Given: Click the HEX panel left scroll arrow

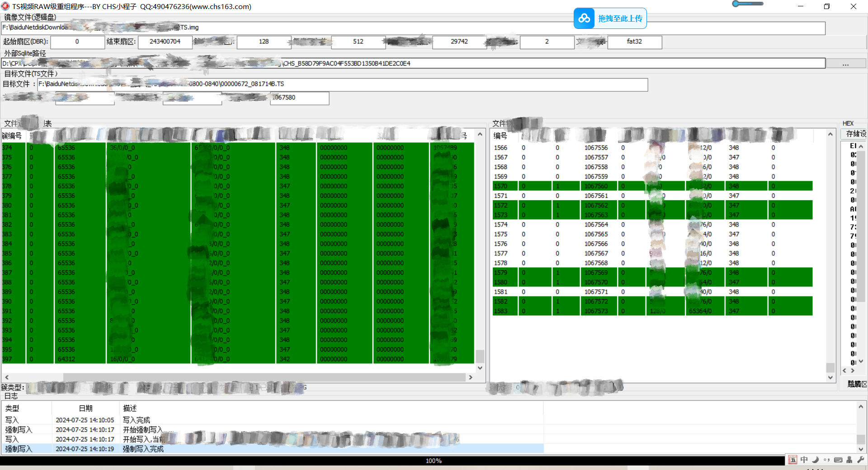Looking at the screenshot, I should (x=844, y=371).
